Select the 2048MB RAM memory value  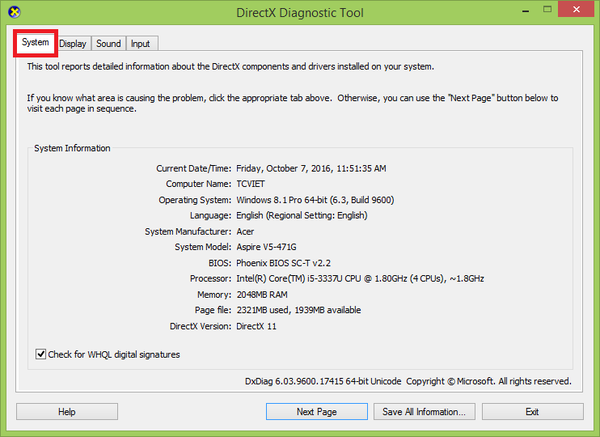(262, 295)
